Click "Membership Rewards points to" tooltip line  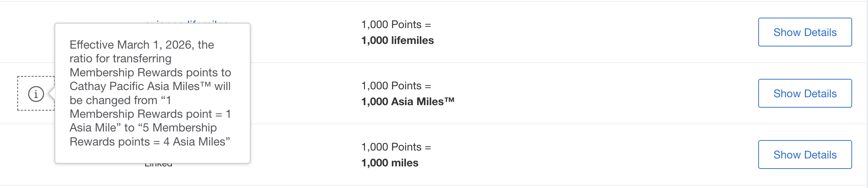tap(150, 72)
